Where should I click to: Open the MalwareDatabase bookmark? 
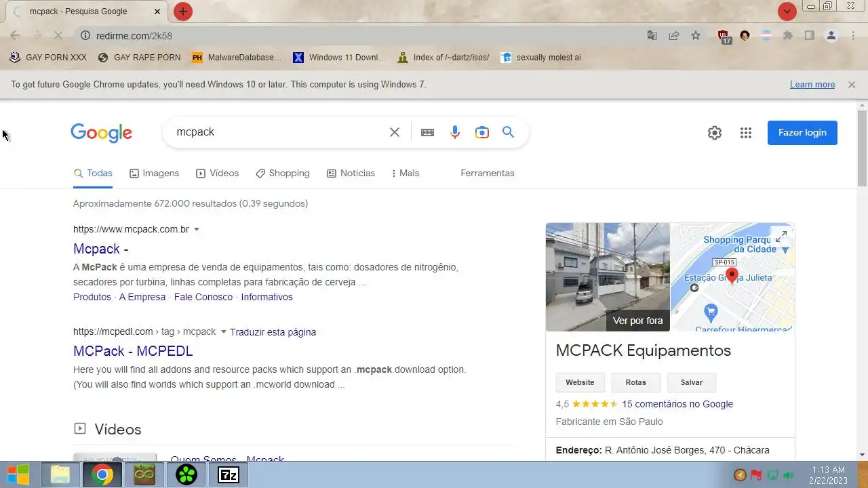tap(236, 58)
